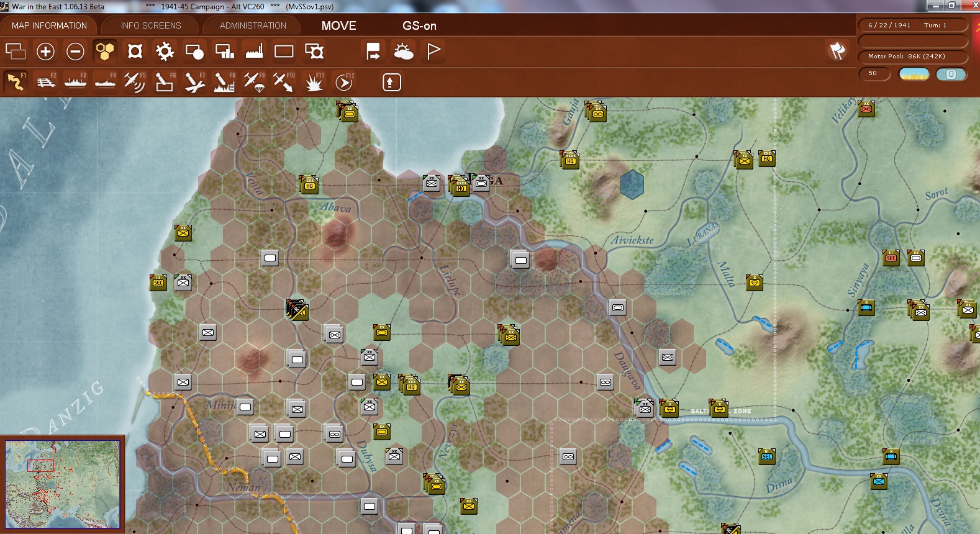
Task: Switch to the INFO SCREENS tab
Action: 151,25
